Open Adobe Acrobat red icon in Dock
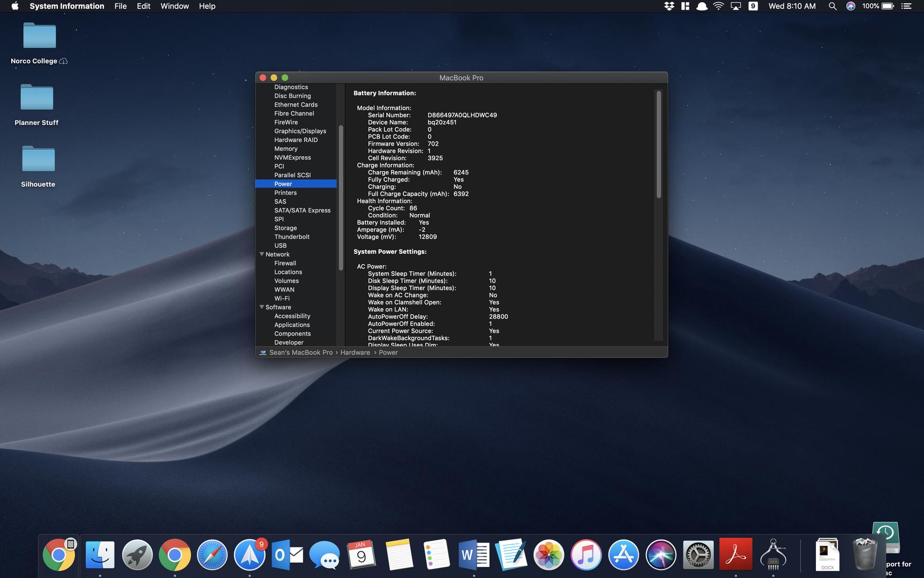The image size is (924, 578). (x=736, y=555)
